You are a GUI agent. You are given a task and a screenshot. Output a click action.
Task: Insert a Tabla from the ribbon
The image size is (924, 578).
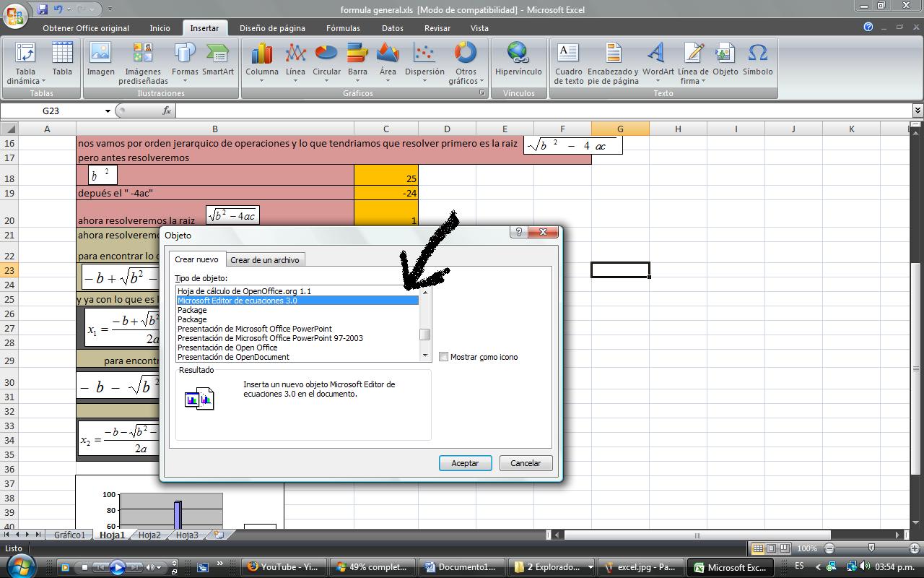(62, 59)
